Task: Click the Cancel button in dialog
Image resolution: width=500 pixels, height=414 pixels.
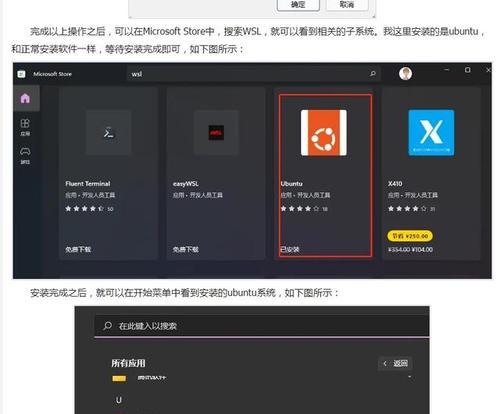Action: tap(347, 5)
